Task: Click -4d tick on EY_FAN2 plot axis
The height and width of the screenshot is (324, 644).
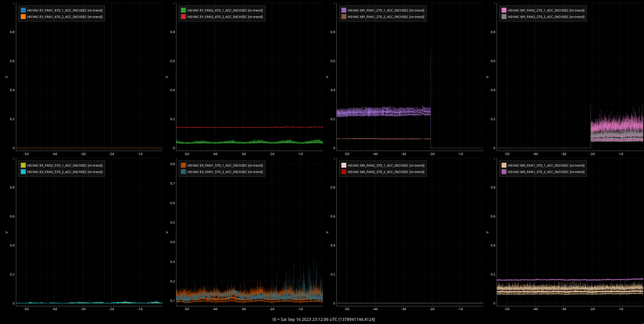Action: pyautogui.click(x=215, y=154)
